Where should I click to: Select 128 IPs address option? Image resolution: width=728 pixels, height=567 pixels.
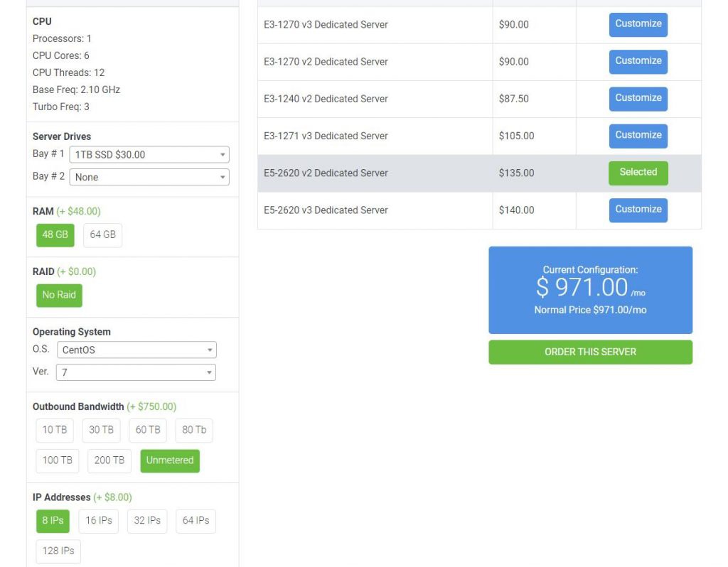[58, 551]
